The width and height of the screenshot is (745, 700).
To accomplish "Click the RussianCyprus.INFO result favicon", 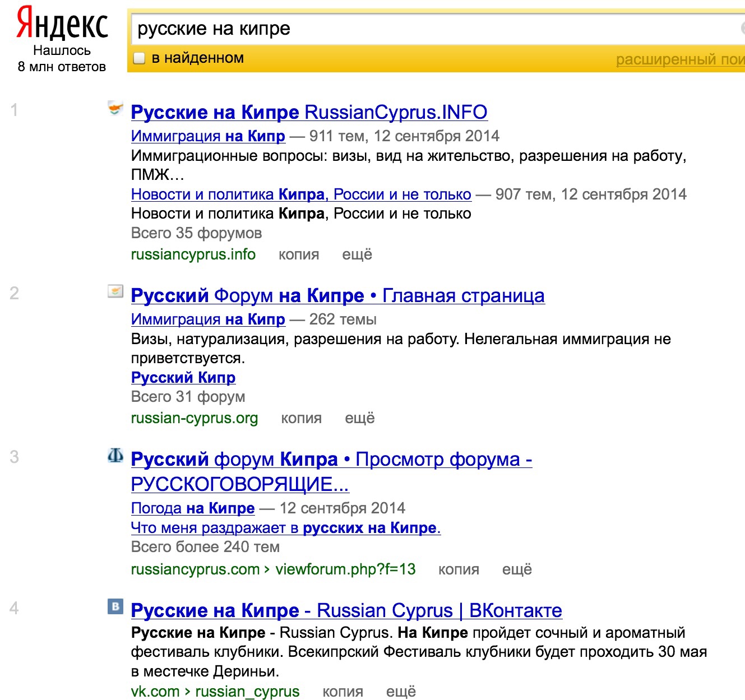I will pyautogui.click(x=115, y=109).
